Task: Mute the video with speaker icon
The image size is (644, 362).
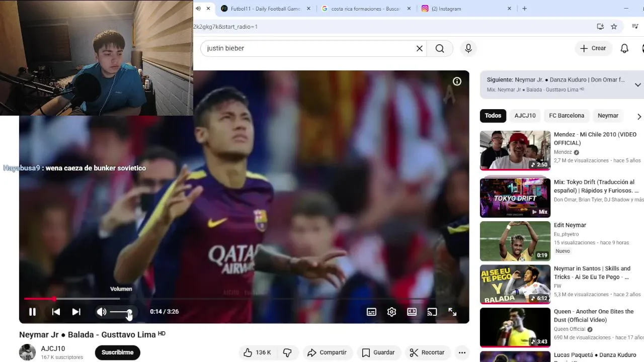Action: tap(102, 312)
